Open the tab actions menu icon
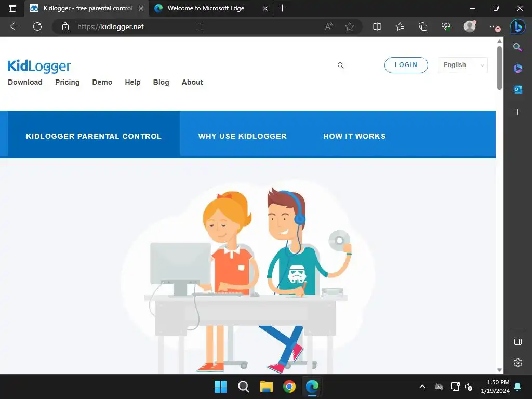The image size is (532, 399). click(x=12, y=8)
